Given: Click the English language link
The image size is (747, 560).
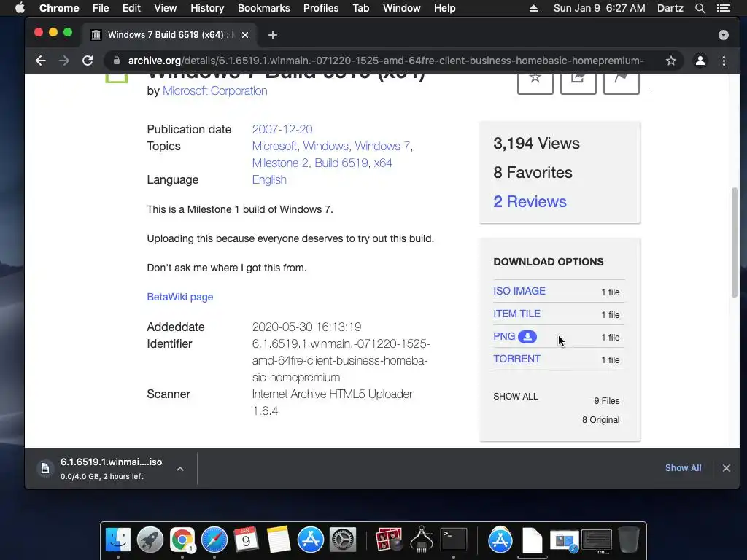Looking at the screenshot, I should click(x=269, y=179).
